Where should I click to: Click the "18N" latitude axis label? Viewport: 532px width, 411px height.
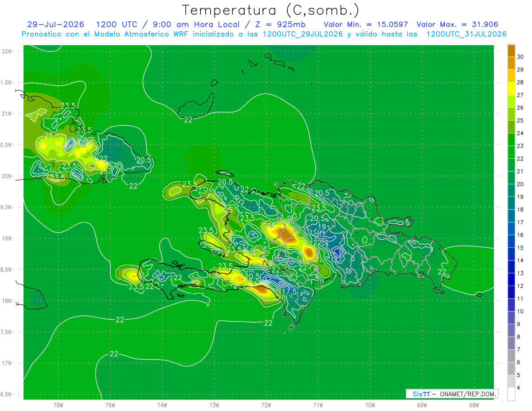[x=7, y=301]
